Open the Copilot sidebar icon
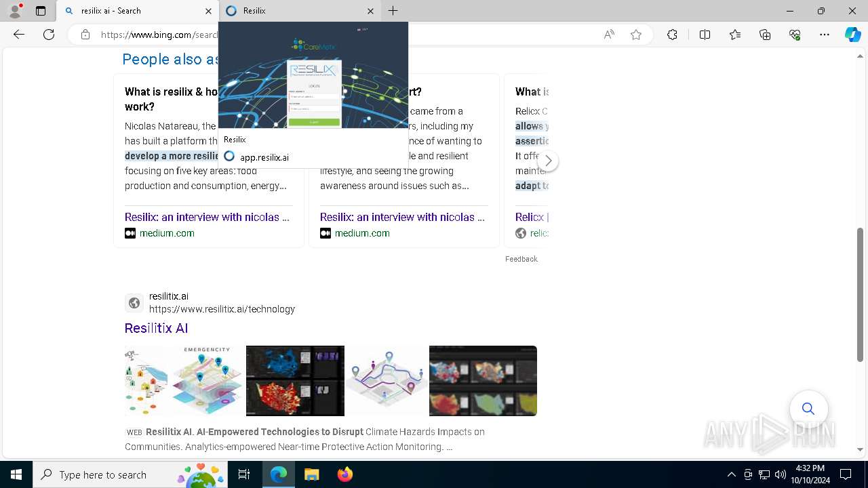 coord(852,35)
